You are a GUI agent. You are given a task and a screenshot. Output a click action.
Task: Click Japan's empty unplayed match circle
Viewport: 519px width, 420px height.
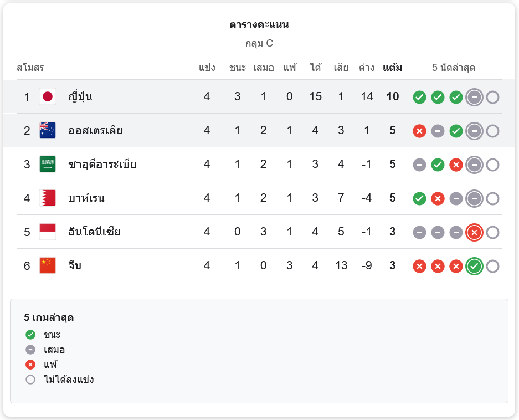click(x=492, y=98)
